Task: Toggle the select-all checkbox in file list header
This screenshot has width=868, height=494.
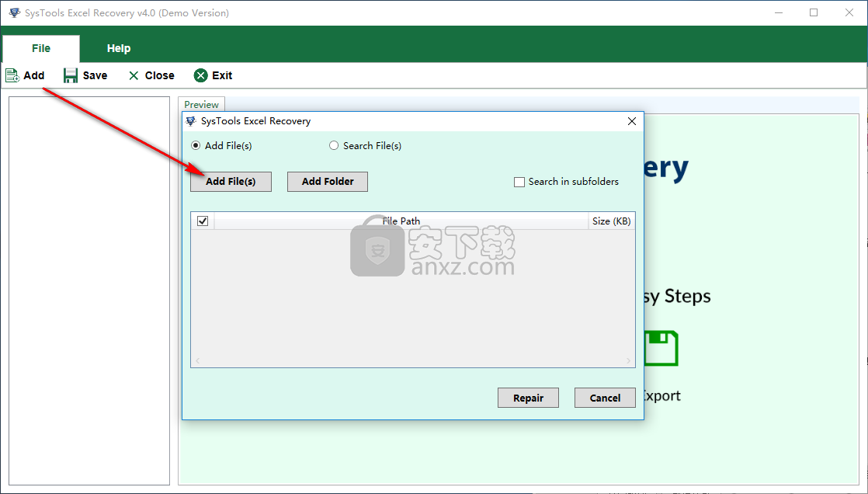Action: pos(203,221)
